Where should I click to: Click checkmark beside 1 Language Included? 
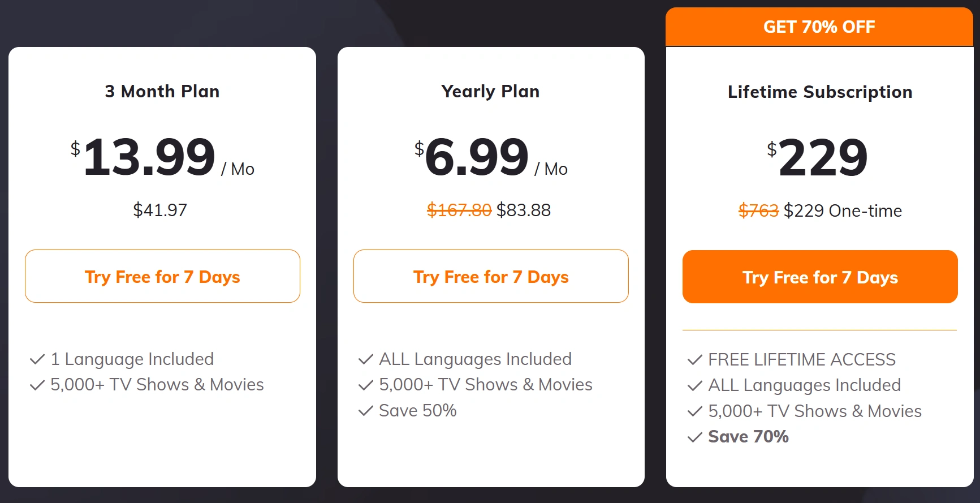pos(37,359)
